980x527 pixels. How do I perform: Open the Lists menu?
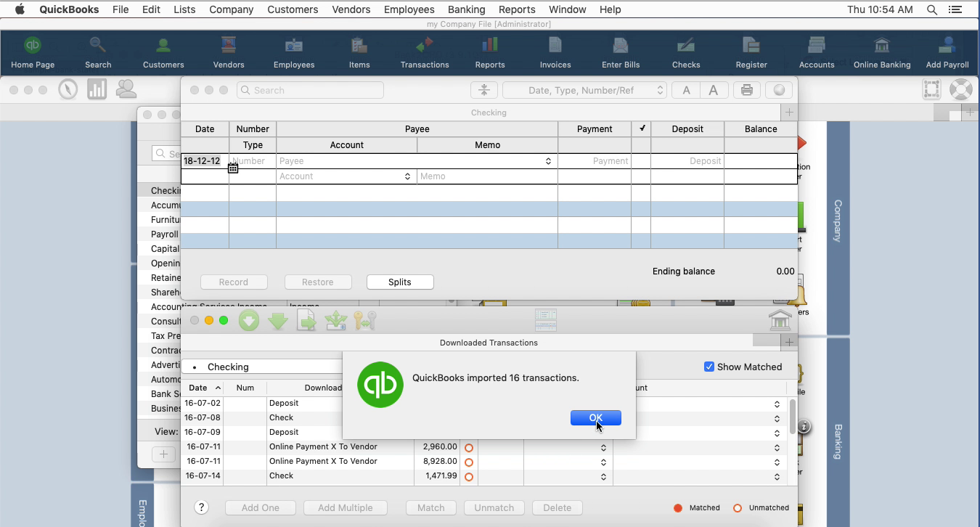(x=184, y=9)
